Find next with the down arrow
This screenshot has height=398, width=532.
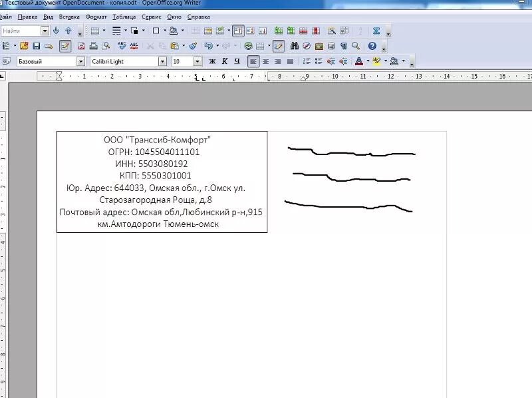click(57, 31)
